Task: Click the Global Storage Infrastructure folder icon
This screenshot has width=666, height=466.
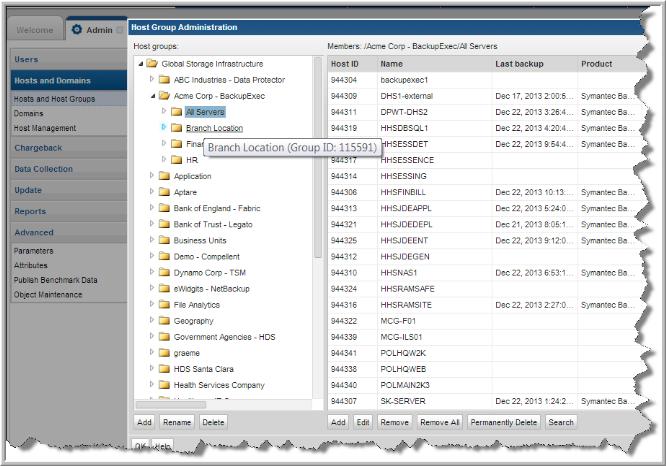Action: point(151,64)
